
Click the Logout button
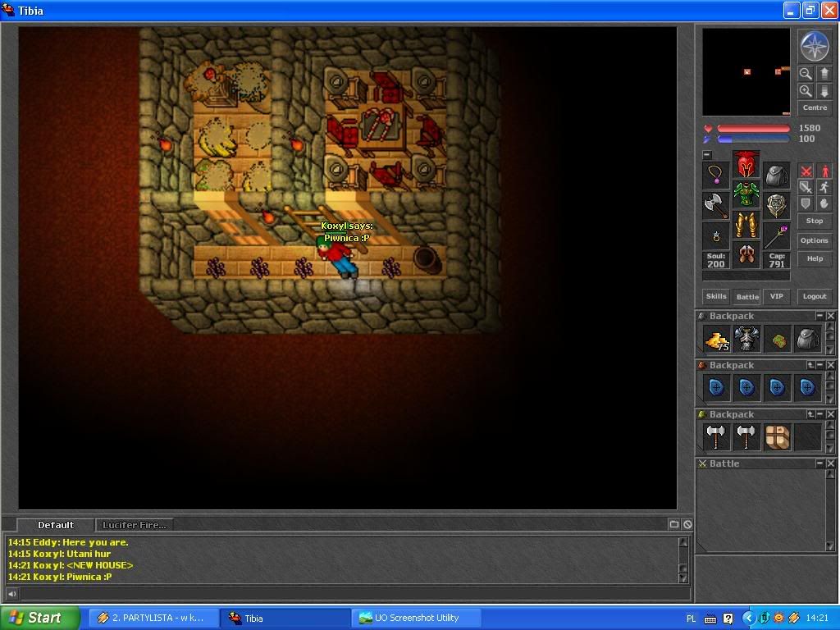coord(815,296)
